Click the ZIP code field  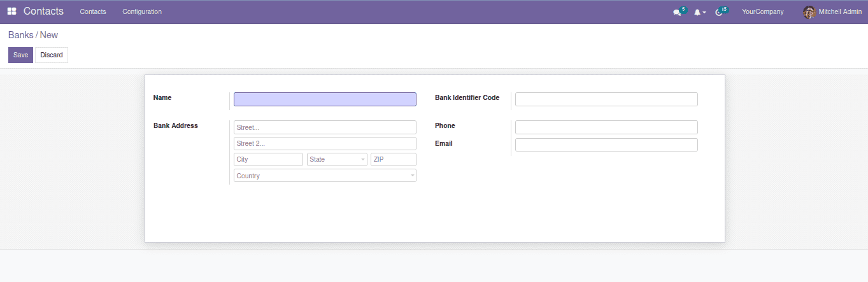click(x=394, y=159)
